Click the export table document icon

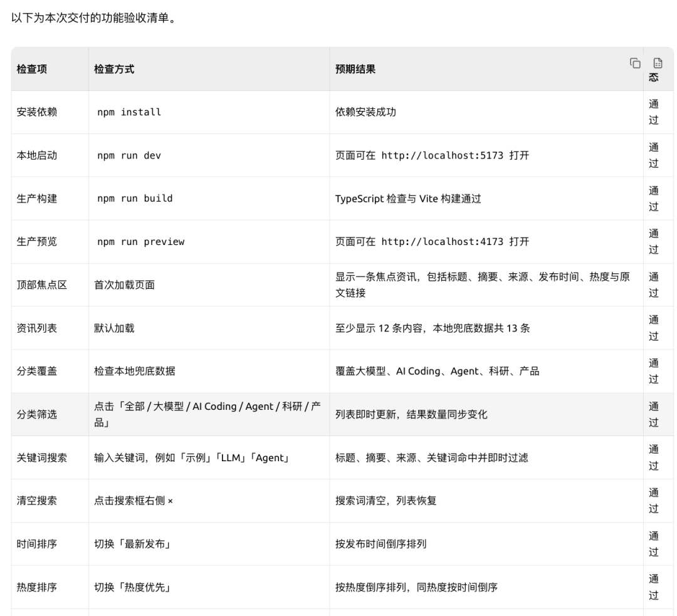[x=658, y=63]
